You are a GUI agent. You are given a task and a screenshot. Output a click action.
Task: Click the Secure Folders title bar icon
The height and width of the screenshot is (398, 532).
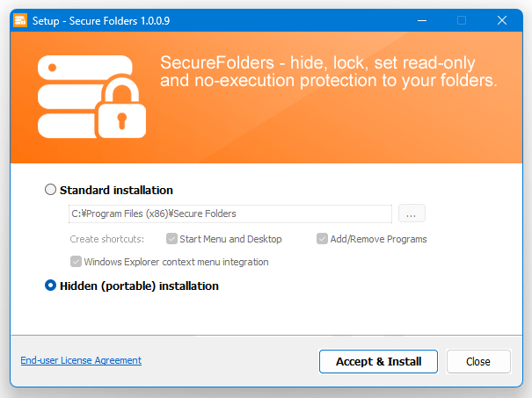tap(20, 20)
